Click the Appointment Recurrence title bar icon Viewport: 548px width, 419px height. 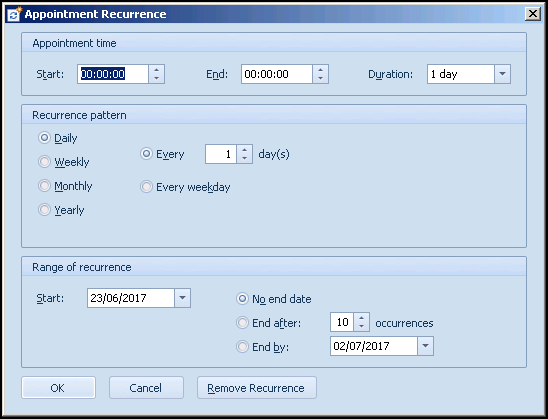(14, 14)
